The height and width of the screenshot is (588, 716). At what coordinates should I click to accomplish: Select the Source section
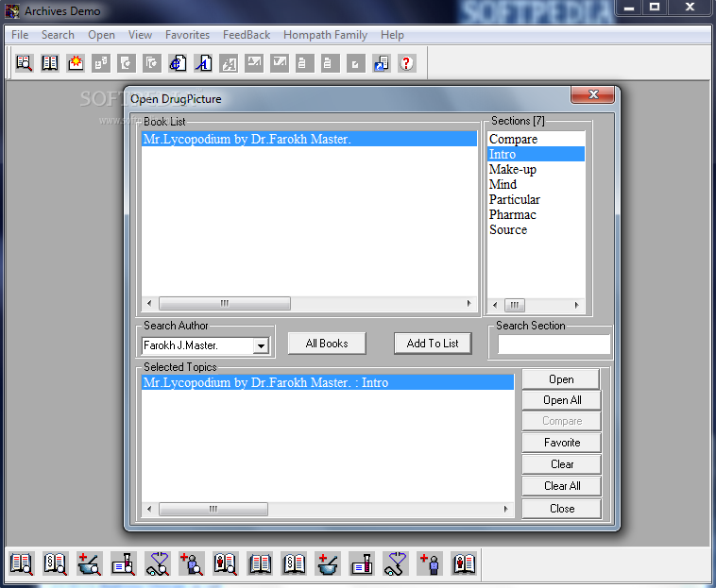537,229
